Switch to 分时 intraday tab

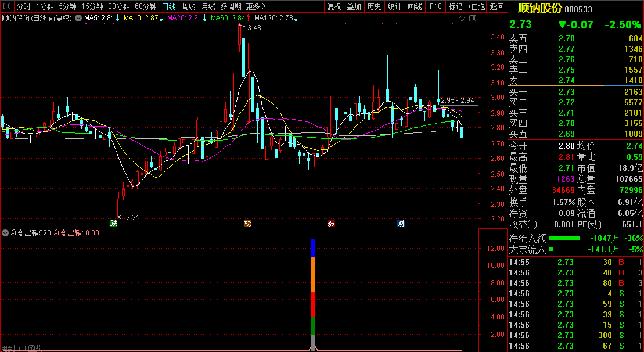tap(23, 6)
